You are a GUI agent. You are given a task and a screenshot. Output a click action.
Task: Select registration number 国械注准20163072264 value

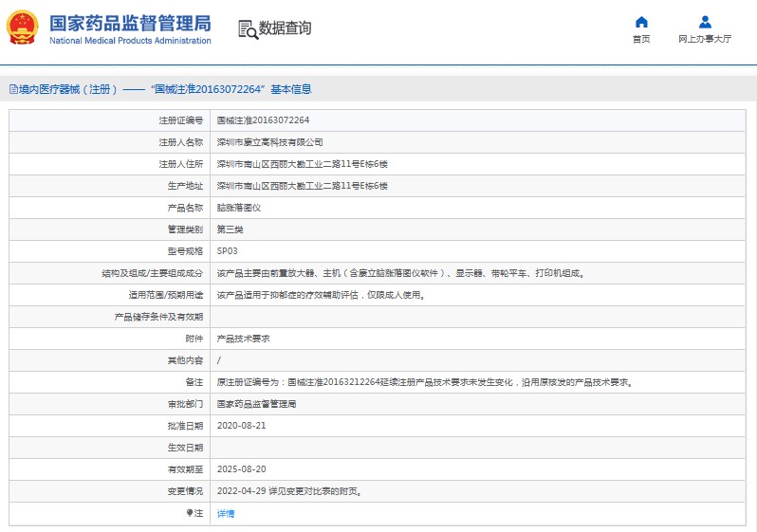tap(263, 120)
